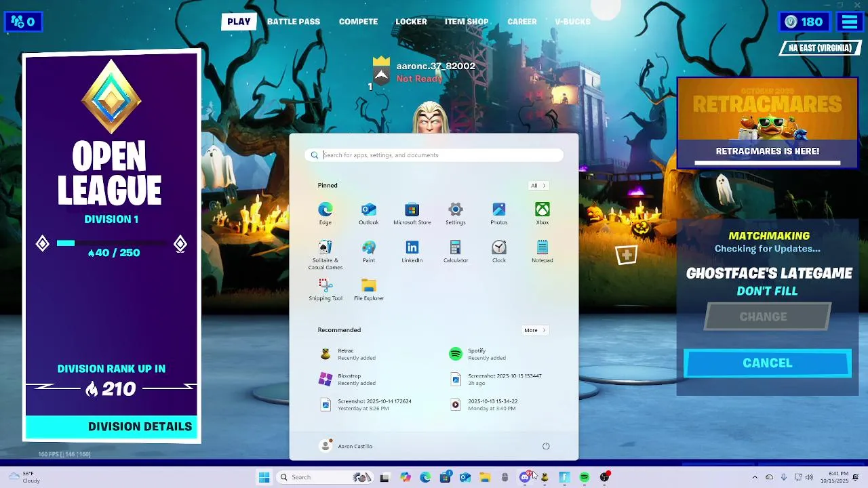Open Edge from the pinned apps

tap(325, 213)
